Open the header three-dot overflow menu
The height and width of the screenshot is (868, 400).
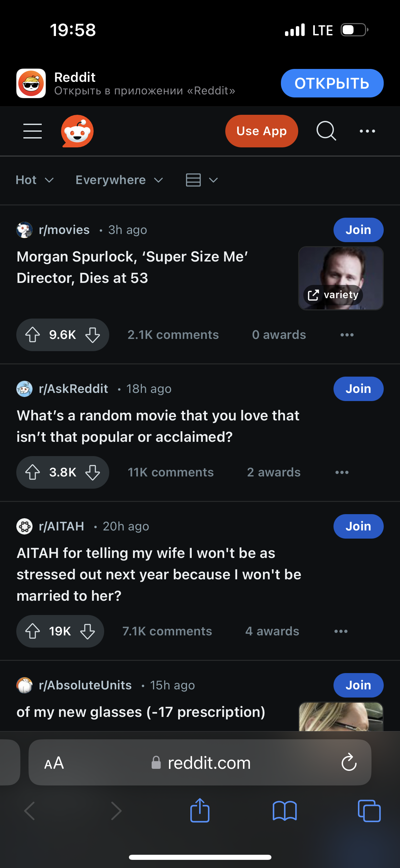[367, 131]
